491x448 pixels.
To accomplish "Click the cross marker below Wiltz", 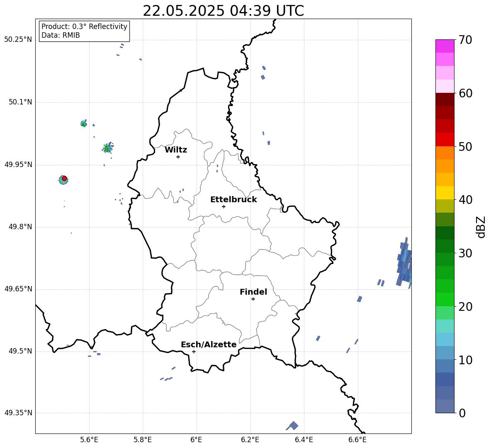I will [x=178, y=157].
